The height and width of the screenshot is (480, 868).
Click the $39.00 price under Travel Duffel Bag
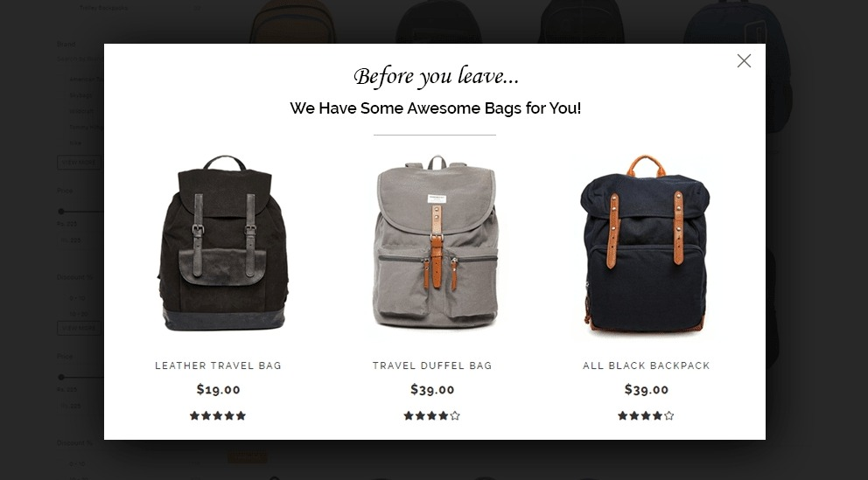[x=432, y=389]
